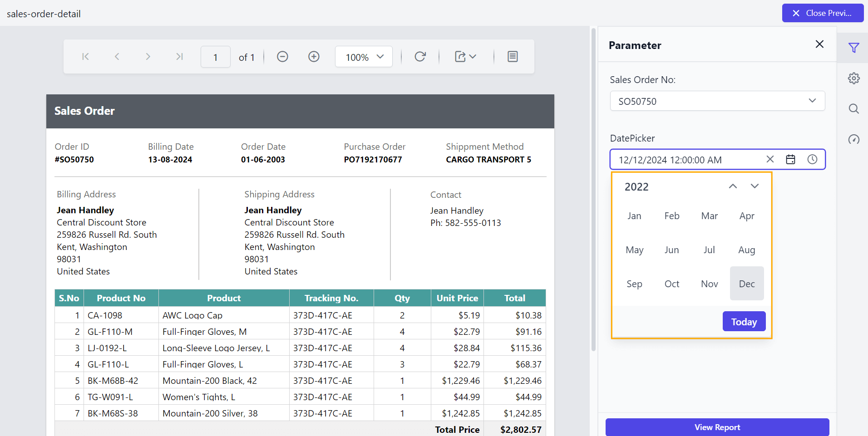
Task: Open search in the right sidebar
Action: click(854, 108)
